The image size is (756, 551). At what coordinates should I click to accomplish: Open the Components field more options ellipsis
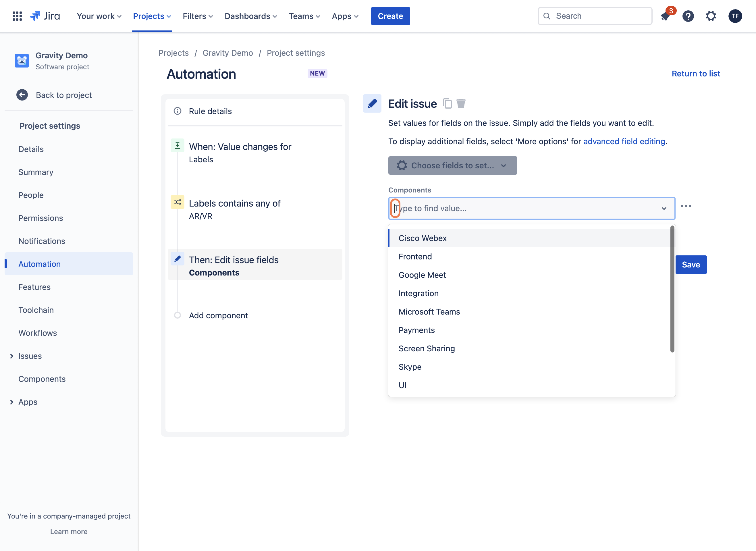pyautogui.click(x=686, y=206)
